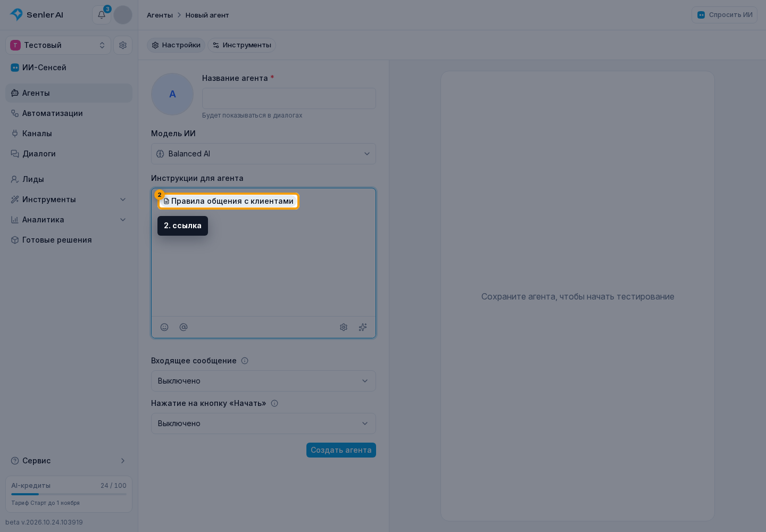Focus the Название агента input field

[289, 98]
